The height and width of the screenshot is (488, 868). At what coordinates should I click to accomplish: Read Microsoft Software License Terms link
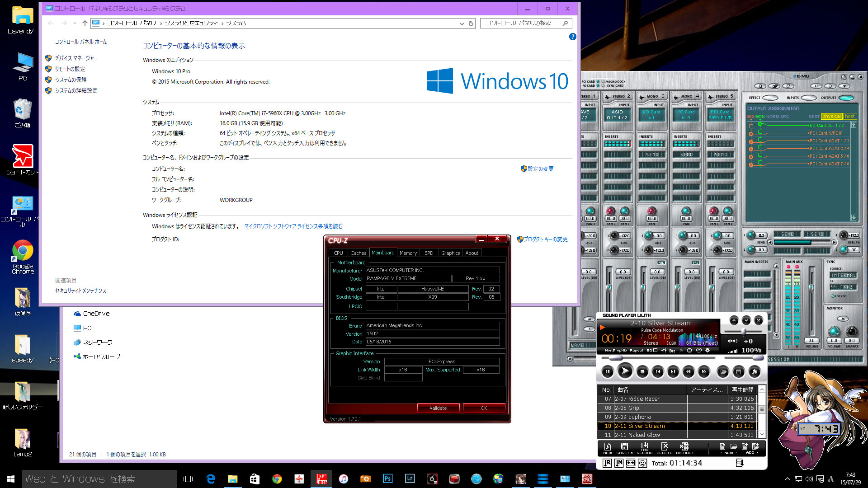tap(294, 226)
